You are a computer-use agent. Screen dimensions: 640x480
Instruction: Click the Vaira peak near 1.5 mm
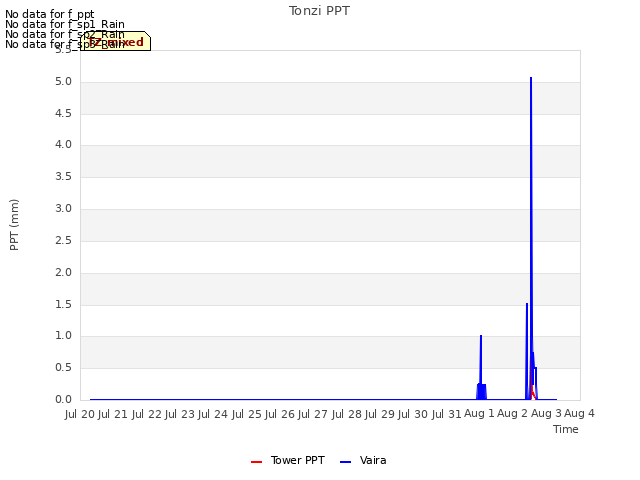(x=527, y=304)
